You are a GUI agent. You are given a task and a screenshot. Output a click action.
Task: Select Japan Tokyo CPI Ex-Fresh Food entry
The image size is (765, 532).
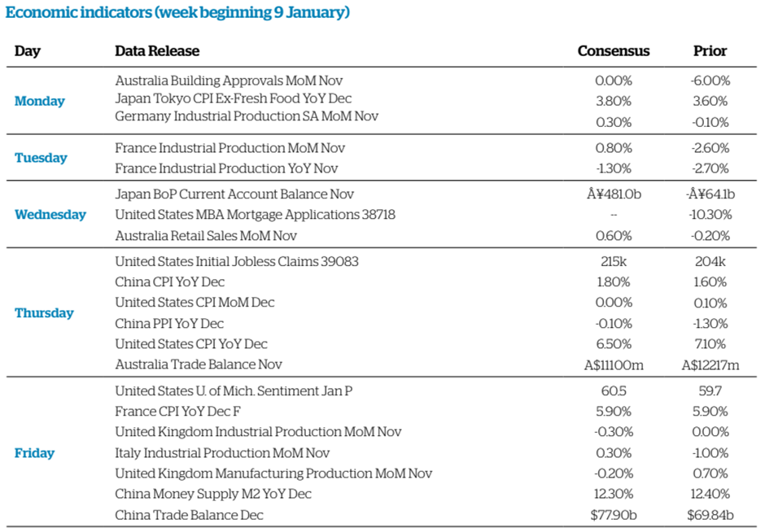[x=234, y=98]
